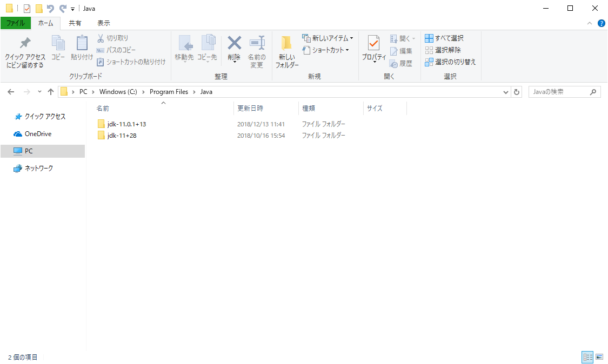This screenshot has width=608, height=364.
Task: Click the Paste (貼り付け) clipboard icon
Action: coord(82,48)
